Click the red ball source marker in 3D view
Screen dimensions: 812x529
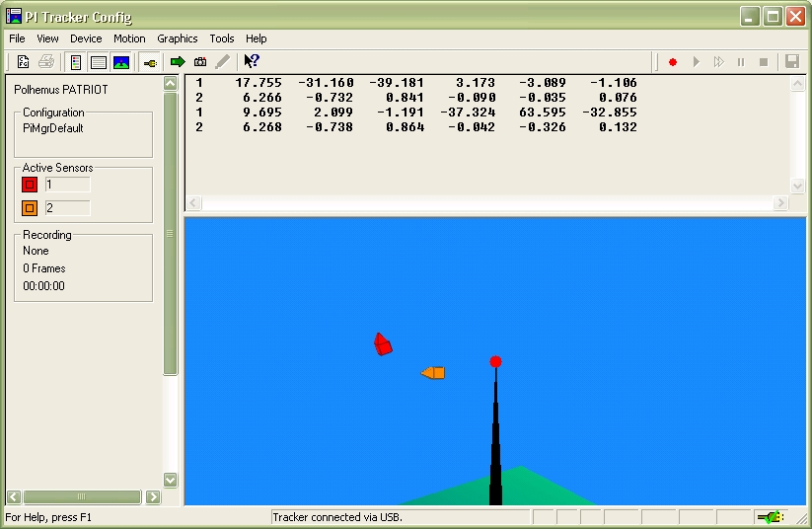495,361
